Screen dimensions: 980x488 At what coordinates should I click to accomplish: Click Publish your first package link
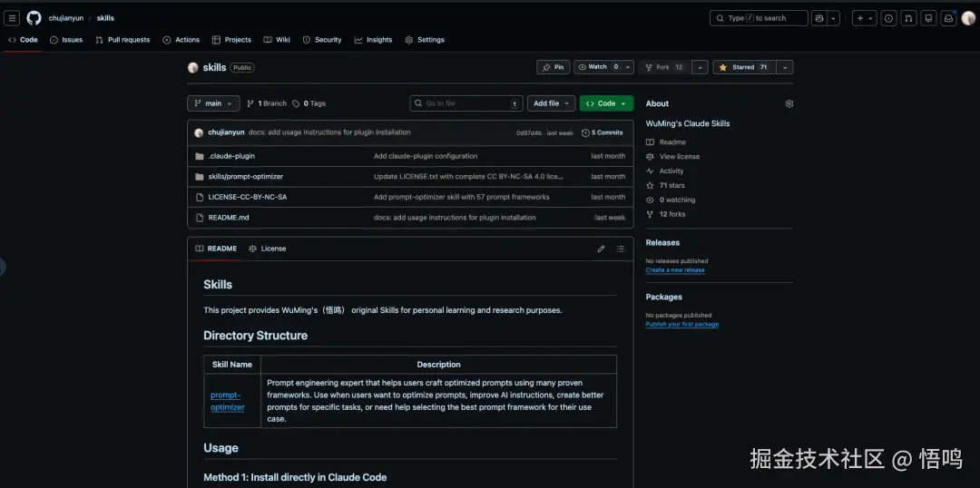pyautogui.click(x=681, y=325)
